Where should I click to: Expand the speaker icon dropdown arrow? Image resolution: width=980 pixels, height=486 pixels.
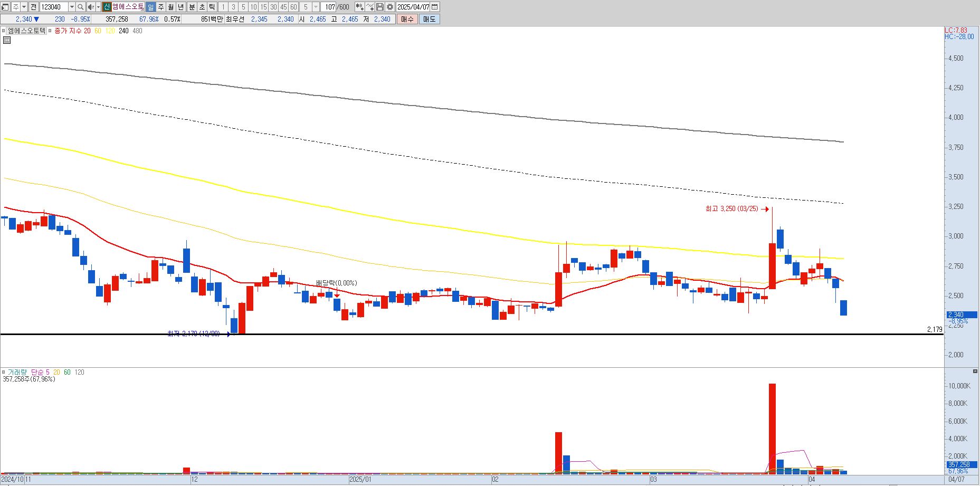(x=98, y=7)
